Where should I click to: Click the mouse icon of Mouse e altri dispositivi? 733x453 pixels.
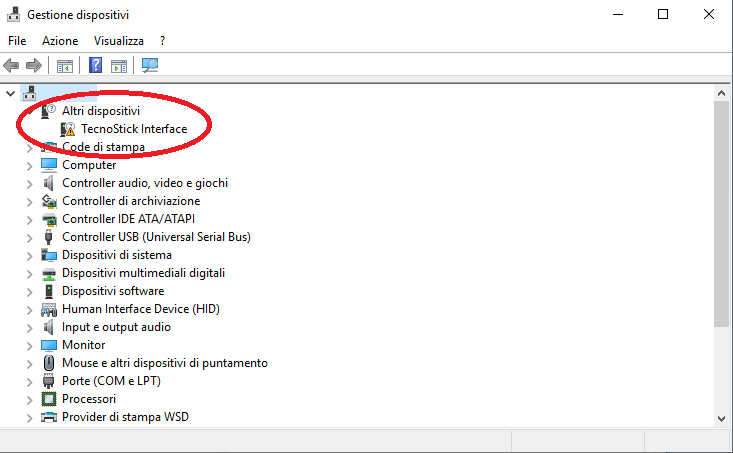[49, 363]
